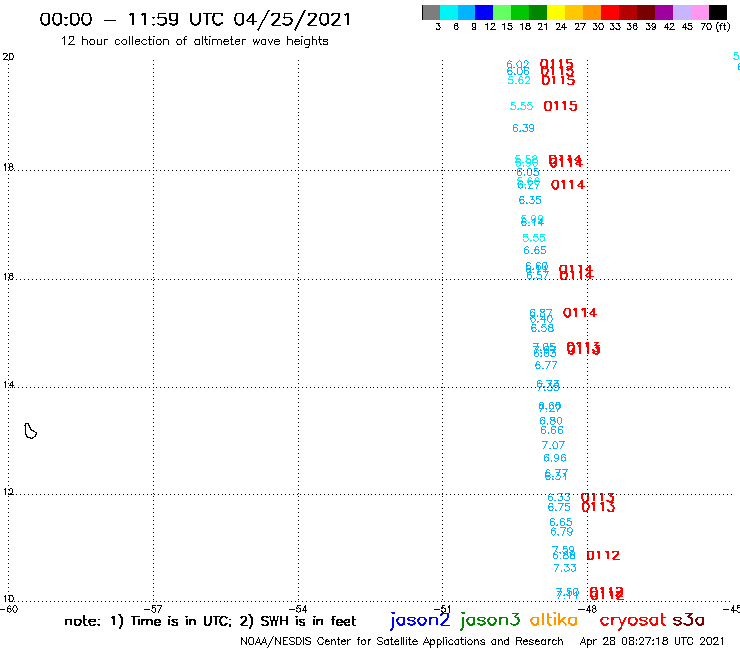This screenshot has width=740, height=650.
Task: Click the '70 (ft)' color scale label
Action: (x=715, y=27)
